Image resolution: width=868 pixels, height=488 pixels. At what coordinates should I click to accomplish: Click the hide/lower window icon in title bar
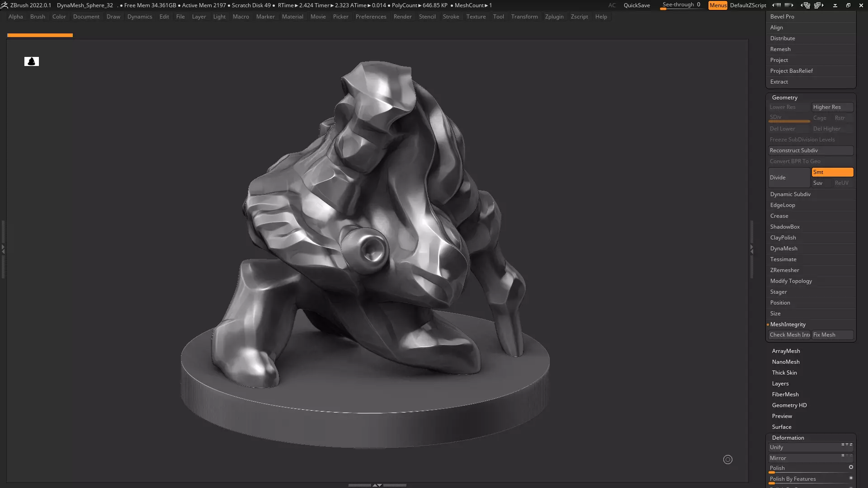[x=835, y=5]
